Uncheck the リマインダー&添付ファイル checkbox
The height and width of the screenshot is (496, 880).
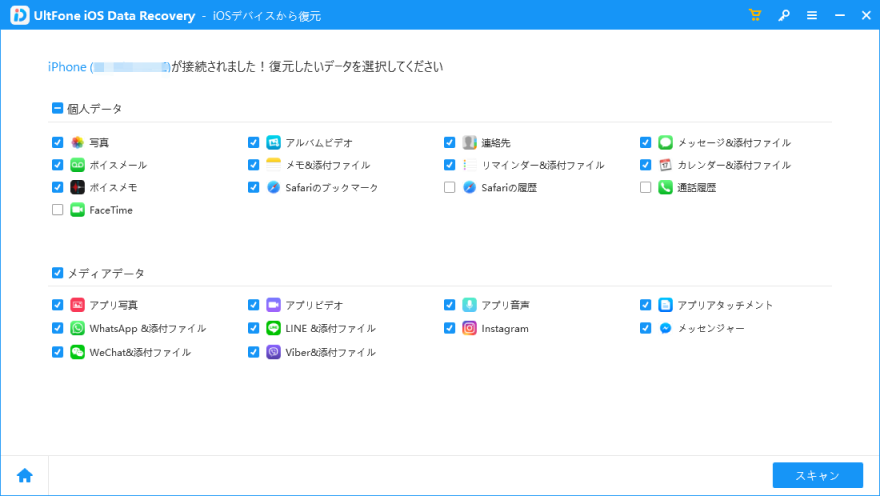450,165
